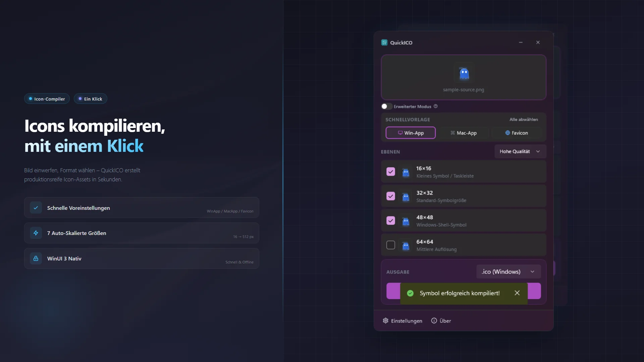Click the Schnelle Voreinstellungen label

tap(78, 208)
